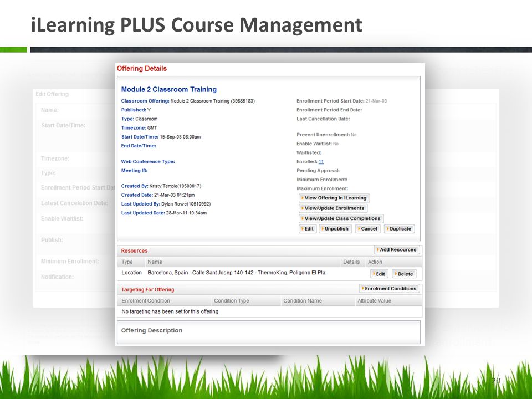Click updater name 'Dylan Rowe(10510992)'
The height and width of the screenshot is (399, 532).
click(x=186, y=204)
